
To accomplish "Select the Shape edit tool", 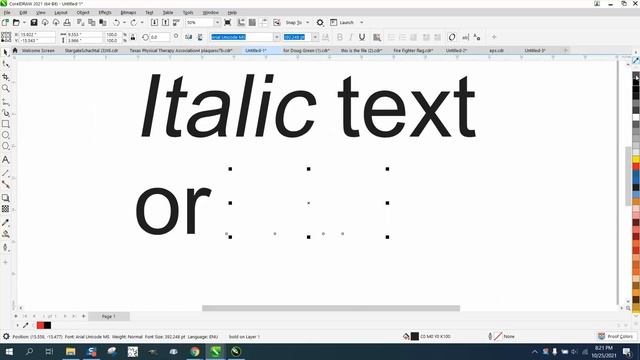I will coord(6,64).
